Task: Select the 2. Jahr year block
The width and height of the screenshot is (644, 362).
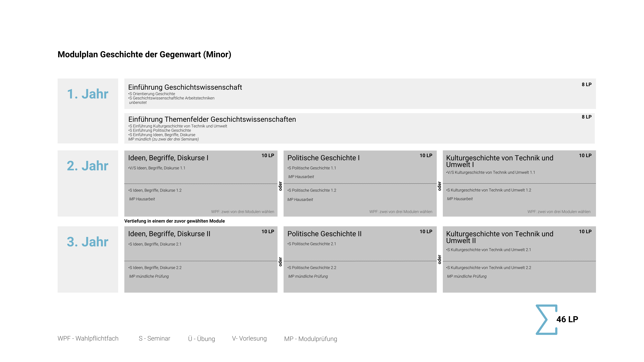Action: pyautogui.click(x=88, y=183)
